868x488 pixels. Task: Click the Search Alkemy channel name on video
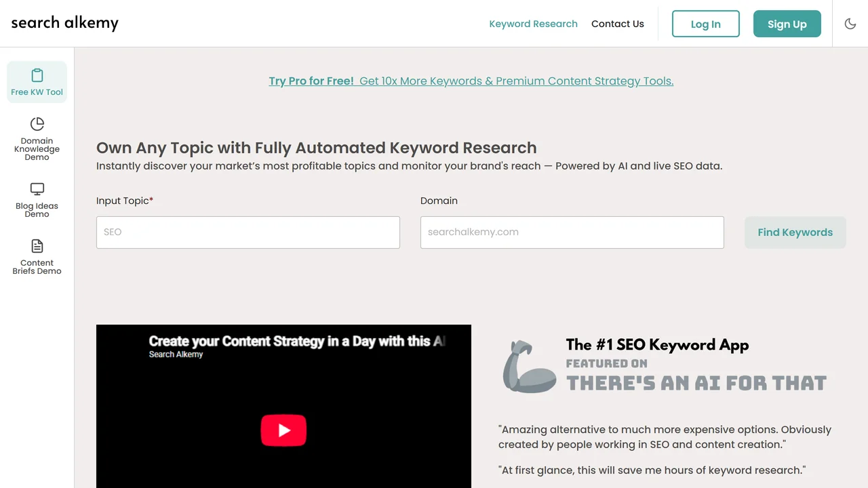[x=176, y=354]
